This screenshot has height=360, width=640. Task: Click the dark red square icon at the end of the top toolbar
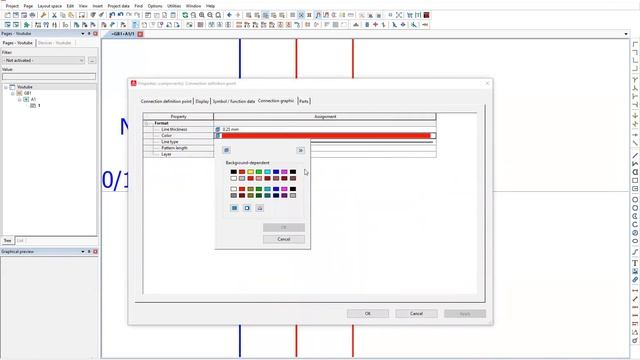point(427,15)
